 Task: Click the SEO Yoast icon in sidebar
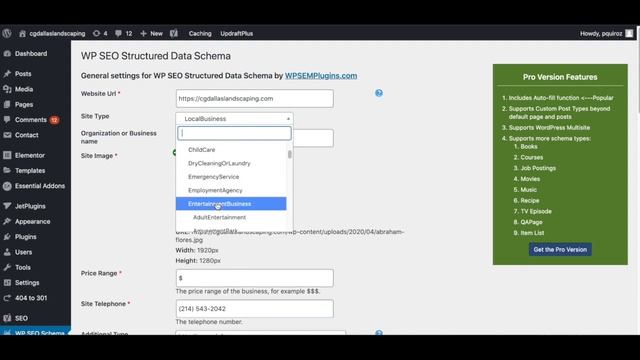7,318
